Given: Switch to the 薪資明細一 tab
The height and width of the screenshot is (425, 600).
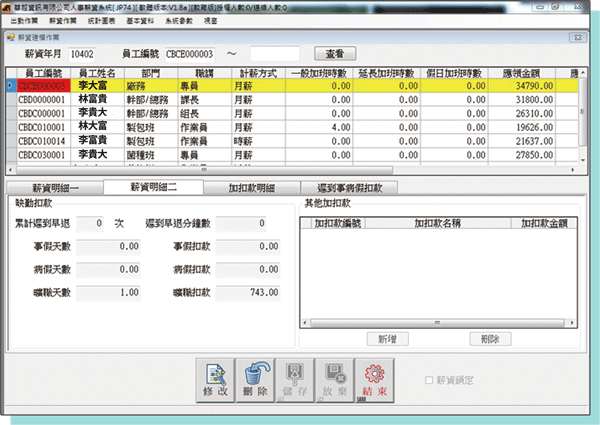Looking at the screenshot, I should tap(69, 187).
